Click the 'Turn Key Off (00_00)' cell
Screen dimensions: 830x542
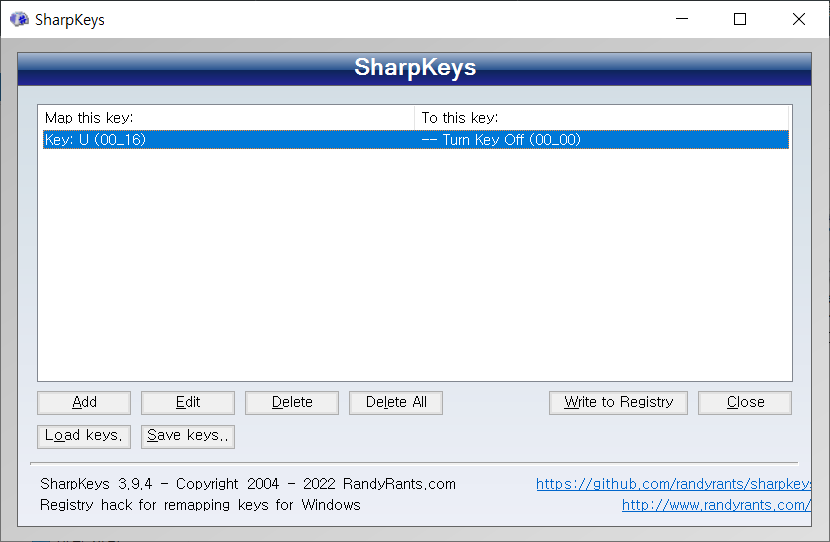(501, 140)
